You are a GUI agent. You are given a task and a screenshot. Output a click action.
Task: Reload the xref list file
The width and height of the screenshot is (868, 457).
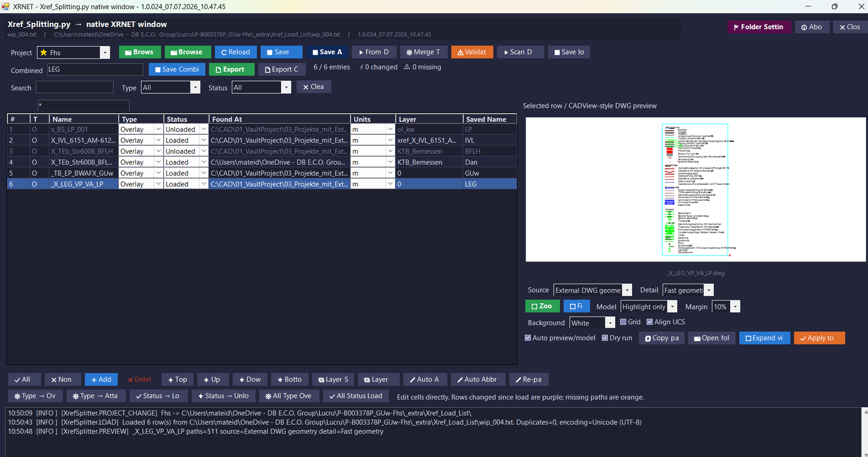(x=235, y=52)
